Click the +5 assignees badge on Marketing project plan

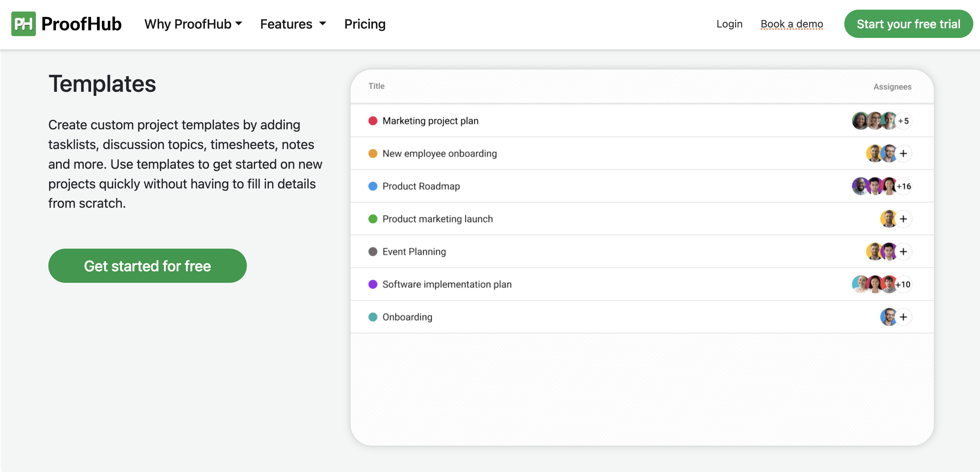point(903,121)
